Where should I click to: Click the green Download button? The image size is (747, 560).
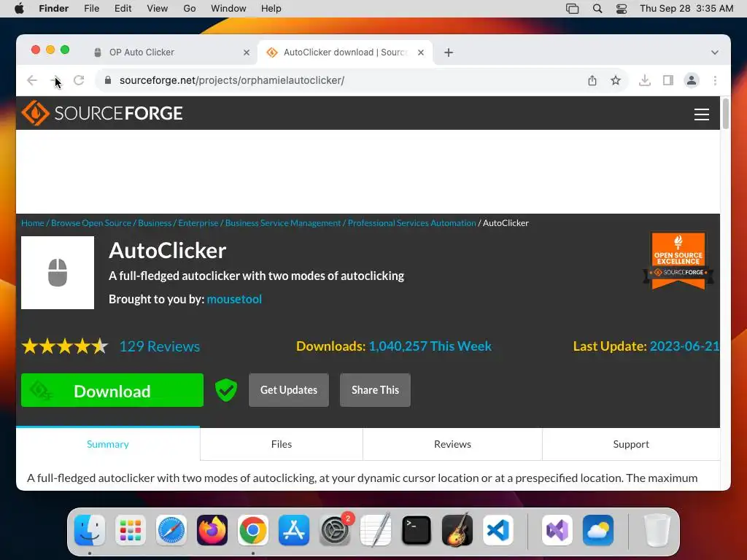click(112, 391)
